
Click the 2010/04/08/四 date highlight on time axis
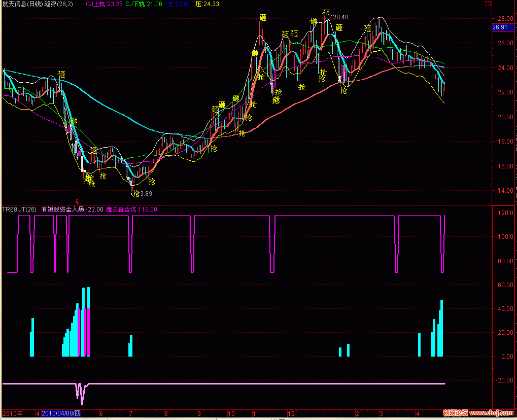[x=61, y=413]
